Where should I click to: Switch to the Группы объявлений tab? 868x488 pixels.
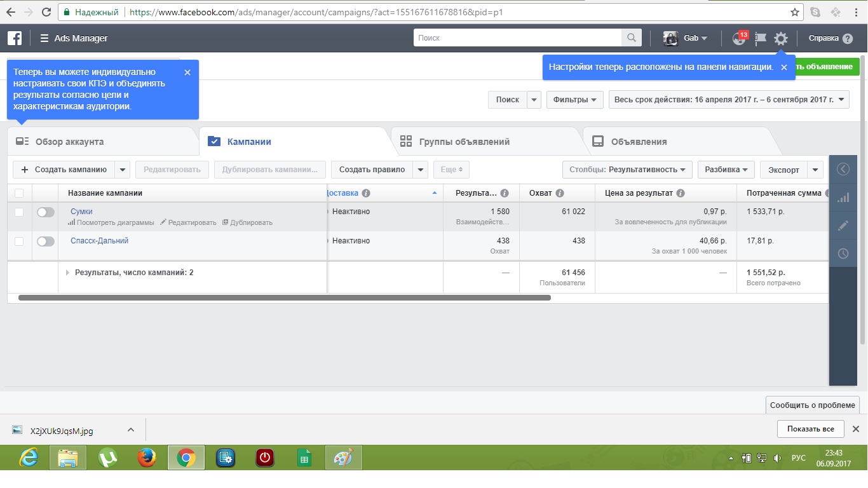[x=485, y=142]
